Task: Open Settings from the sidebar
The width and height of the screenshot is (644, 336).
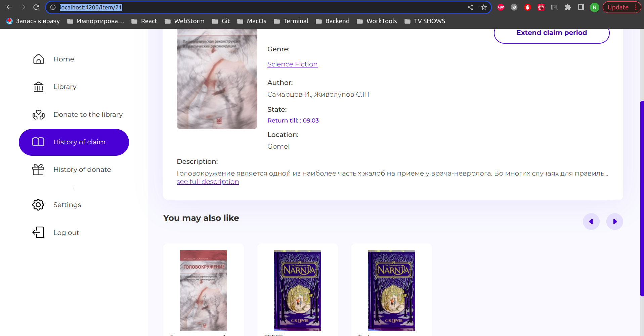Action: [x=67, y=205]
